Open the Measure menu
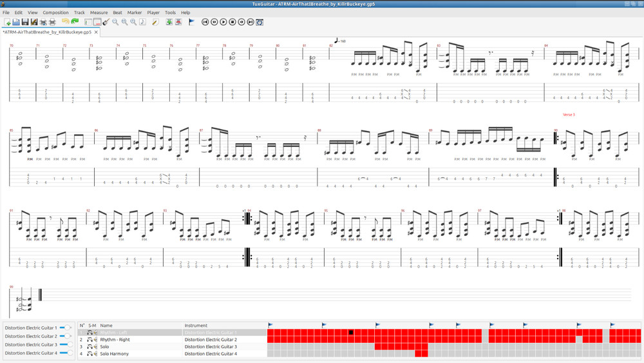 99,12
